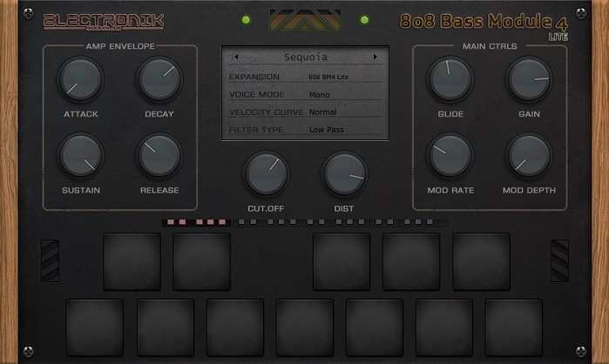Change the Expansion value 808 BM4 Lite
Screen dimensions: 609x364
tap(328, 77)
